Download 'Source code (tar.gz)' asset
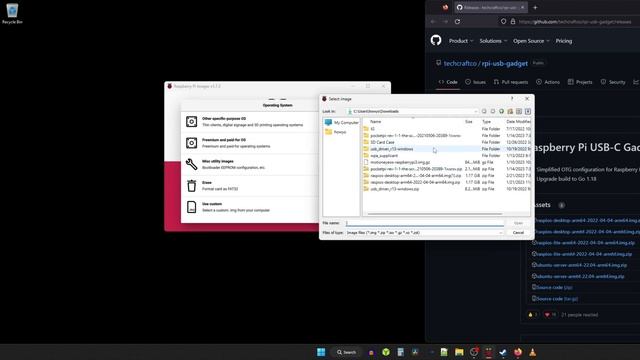Screen dimensions: 640x360 tap(557, 299)
